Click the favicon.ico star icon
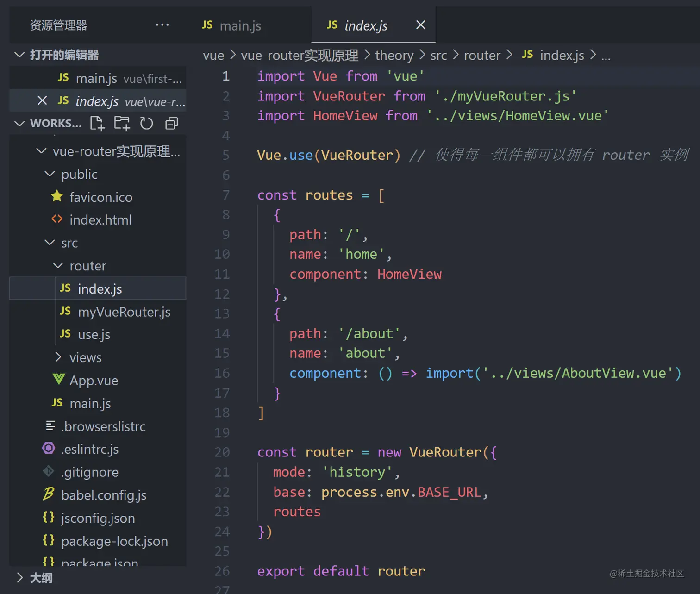 pyautogui.click(x=57, y=196)
